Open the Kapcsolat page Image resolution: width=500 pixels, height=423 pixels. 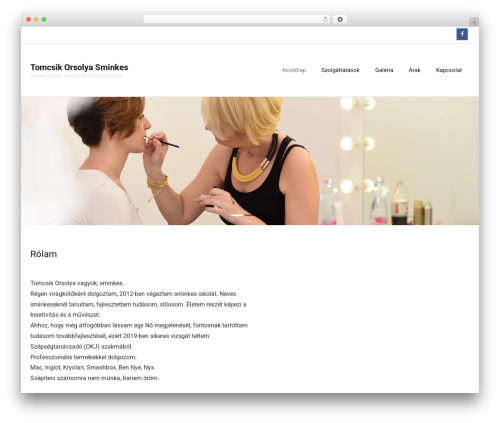[x=449, y=70]
